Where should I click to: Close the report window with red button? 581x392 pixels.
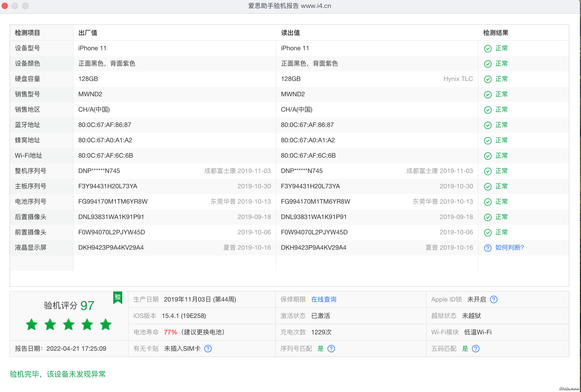(x=5, y=6)
